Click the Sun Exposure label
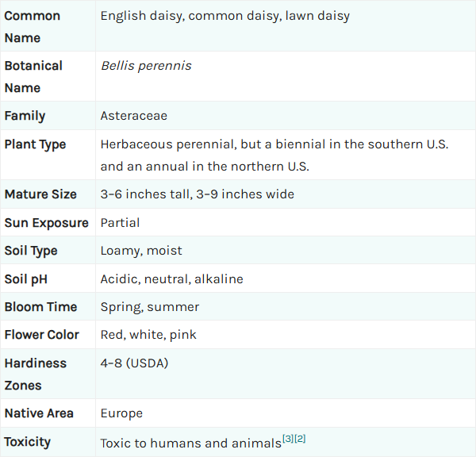Viewport: 476px width, 457px height. 47,223
